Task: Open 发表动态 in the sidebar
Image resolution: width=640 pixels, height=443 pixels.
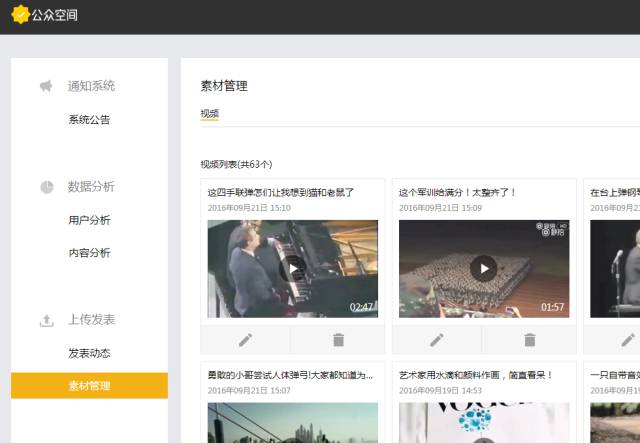Action: [89, 353]
